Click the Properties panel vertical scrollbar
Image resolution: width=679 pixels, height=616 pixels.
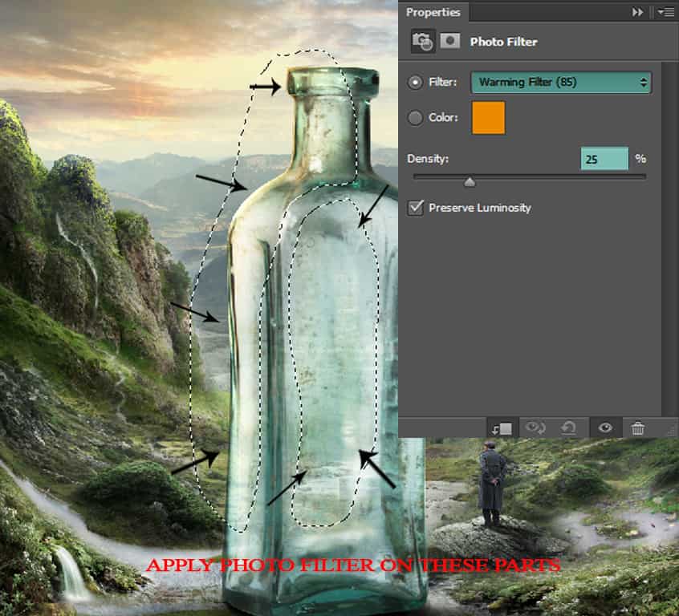tap(669, 238)
